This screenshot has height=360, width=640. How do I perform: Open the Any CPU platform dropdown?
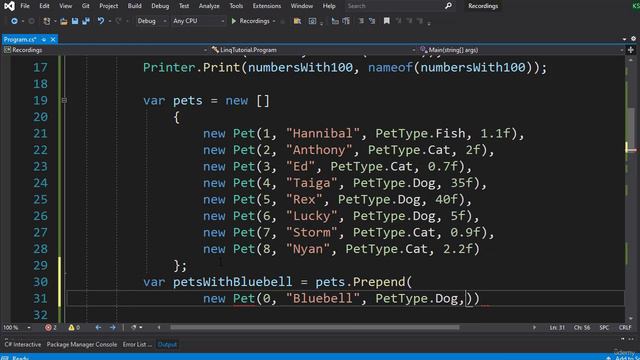[198, 21]
